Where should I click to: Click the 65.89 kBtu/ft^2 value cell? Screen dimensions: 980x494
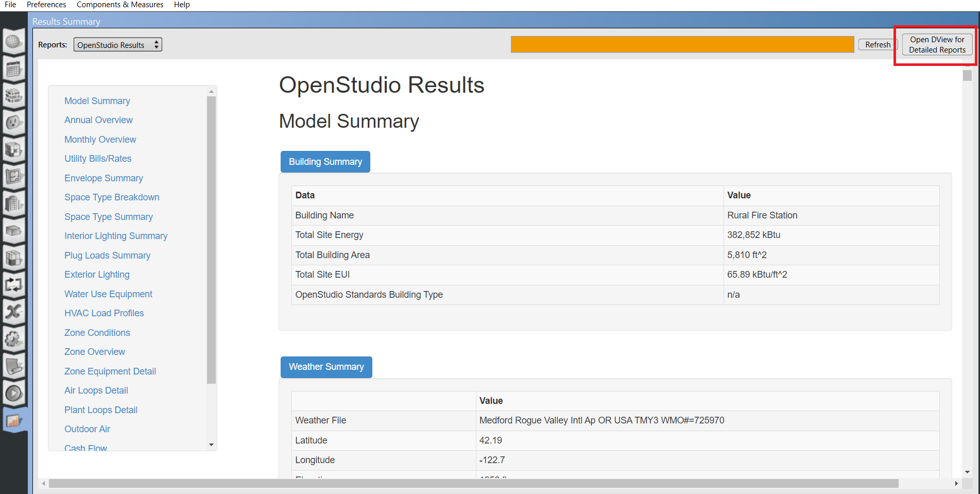[831, 275]
